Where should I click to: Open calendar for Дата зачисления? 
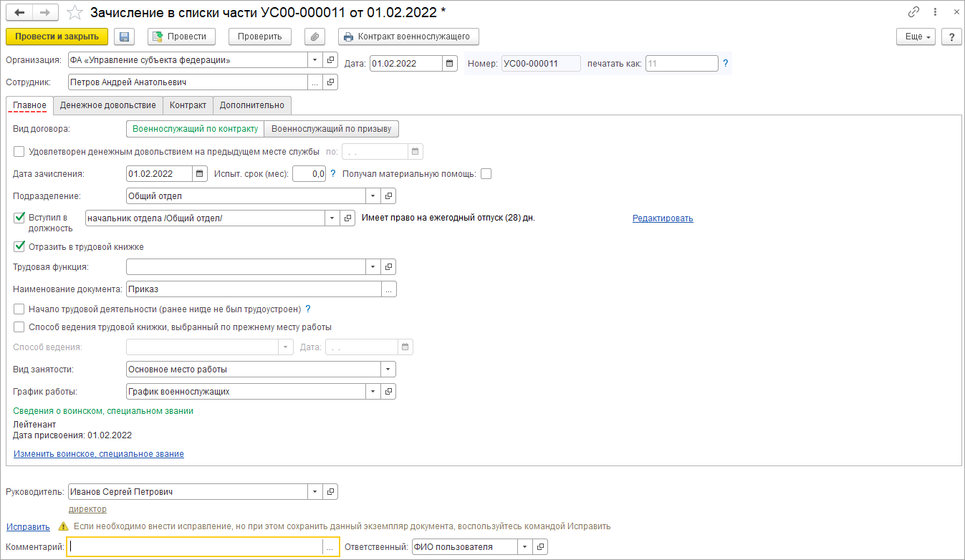(200, 173)
